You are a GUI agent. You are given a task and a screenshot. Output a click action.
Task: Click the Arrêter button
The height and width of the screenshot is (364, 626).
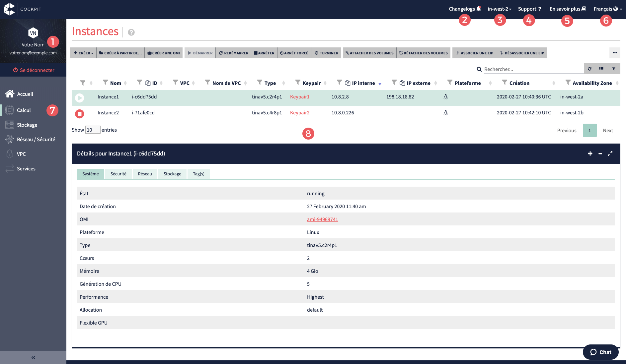pyautogui.click(x=264, y=53)
